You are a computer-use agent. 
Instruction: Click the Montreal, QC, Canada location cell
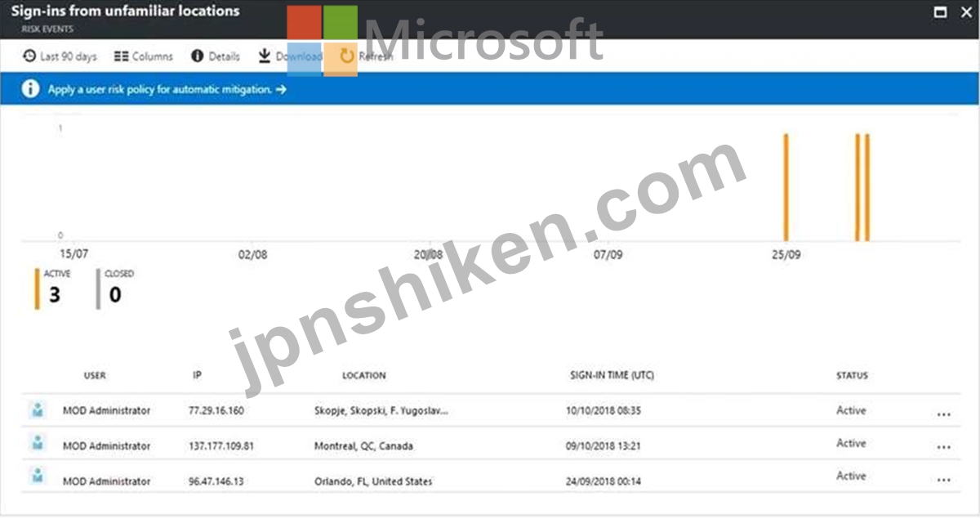coord(363,446)
